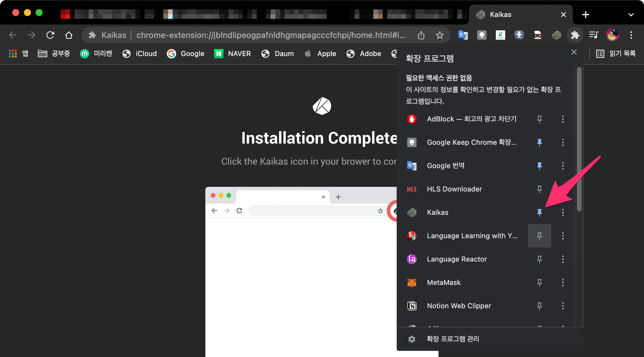Reload the current page
The height and width of the screenshot is (357, 644).
click(50, 35)
